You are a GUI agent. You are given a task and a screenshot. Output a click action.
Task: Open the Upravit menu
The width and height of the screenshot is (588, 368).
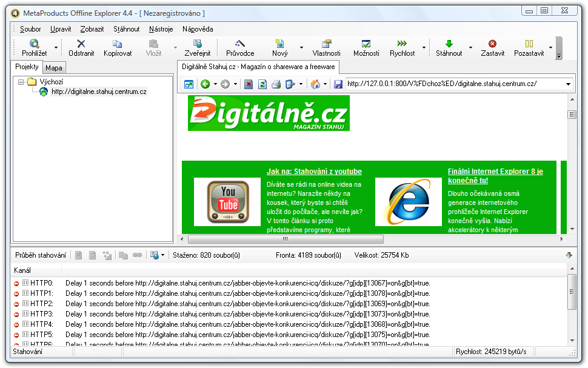click(61, 29)
